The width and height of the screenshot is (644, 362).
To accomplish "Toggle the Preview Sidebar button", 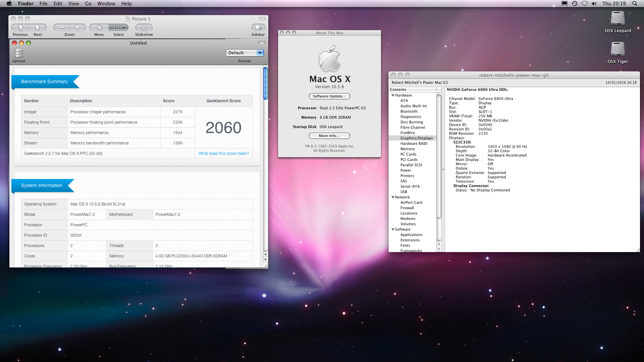I will (x=258, y=27).
